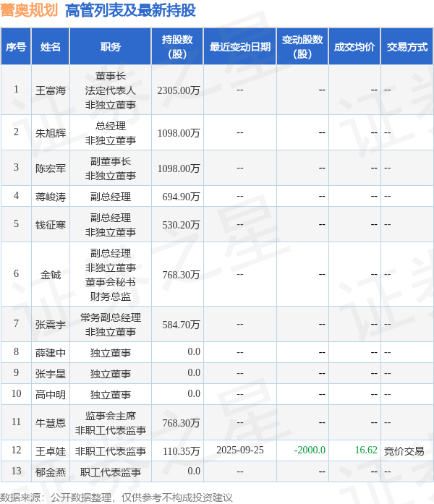Select the name 王卓娃
The width and height of the screenshot is (434, 504).
point(51,451)
